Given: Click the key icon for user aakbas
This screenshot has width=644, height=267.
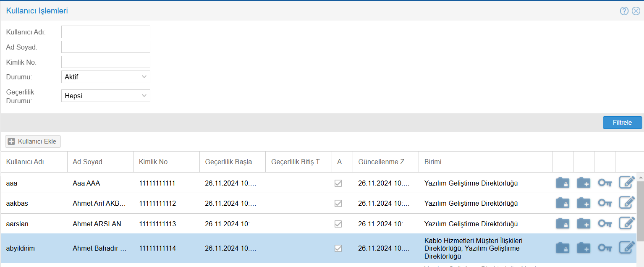Looking at the screenshot, I should 605,204.
